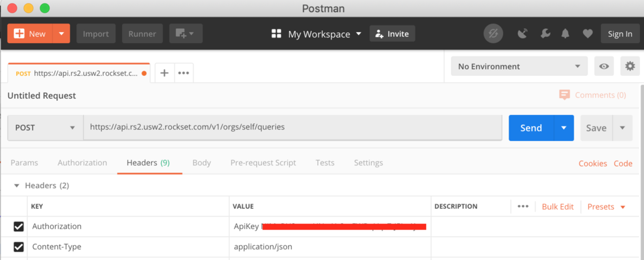Open the New button dropdown arrow
This screenshot has width=644, height=260.
pyautogui.click(x=62, y=34)
